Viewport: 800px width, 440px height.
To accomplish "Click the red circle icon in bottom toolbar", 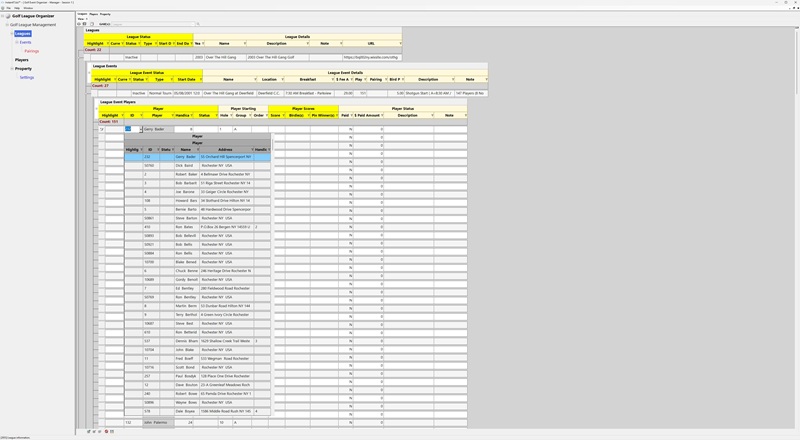I will (107, 431).
